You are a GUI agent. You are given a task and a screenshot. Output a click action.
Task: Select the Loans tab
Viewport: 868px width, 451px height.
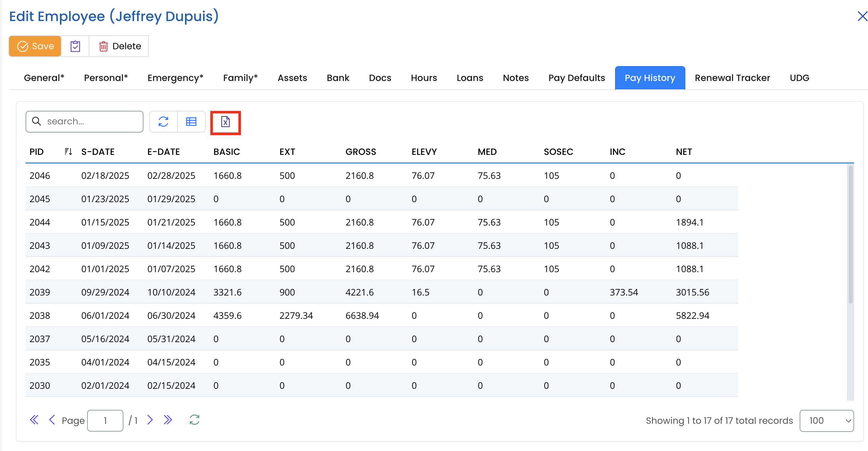[469, 78]
